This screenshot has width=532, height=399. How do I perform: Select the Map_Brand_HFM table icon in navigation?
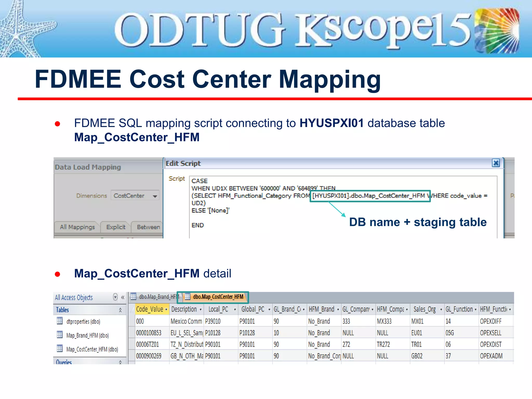coord(60,335)
